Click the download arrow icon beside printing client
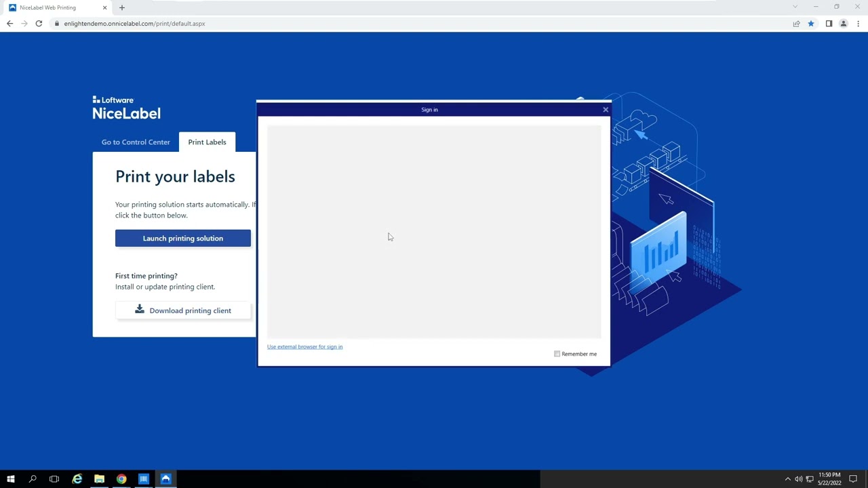The height and width of the screenshot is (488, 868). (140, 310)
